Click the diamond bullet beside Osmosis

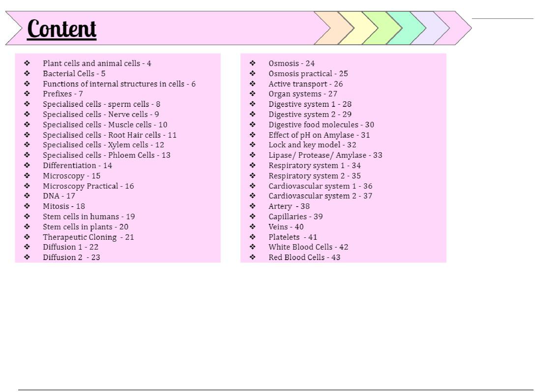252,63
